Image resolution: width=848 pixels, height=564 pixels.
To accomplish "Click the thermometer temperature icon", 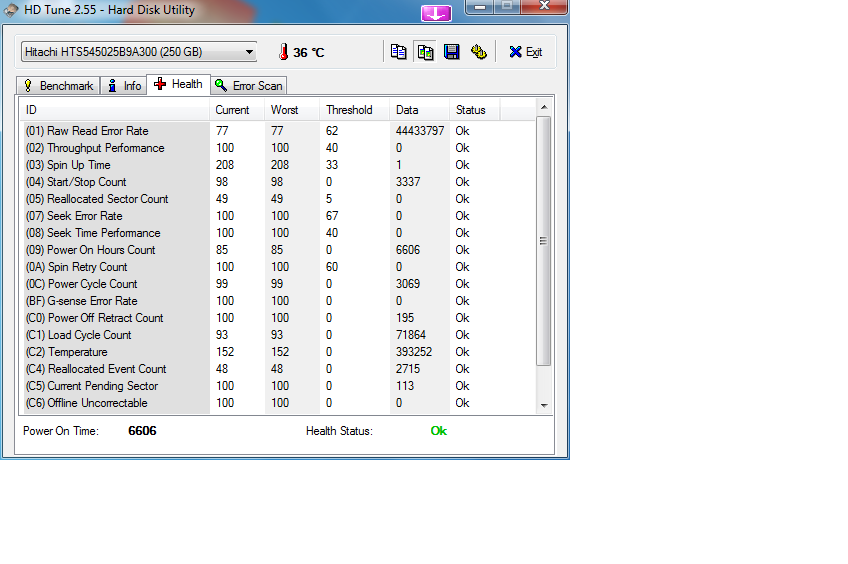I will tap(283, 52).
